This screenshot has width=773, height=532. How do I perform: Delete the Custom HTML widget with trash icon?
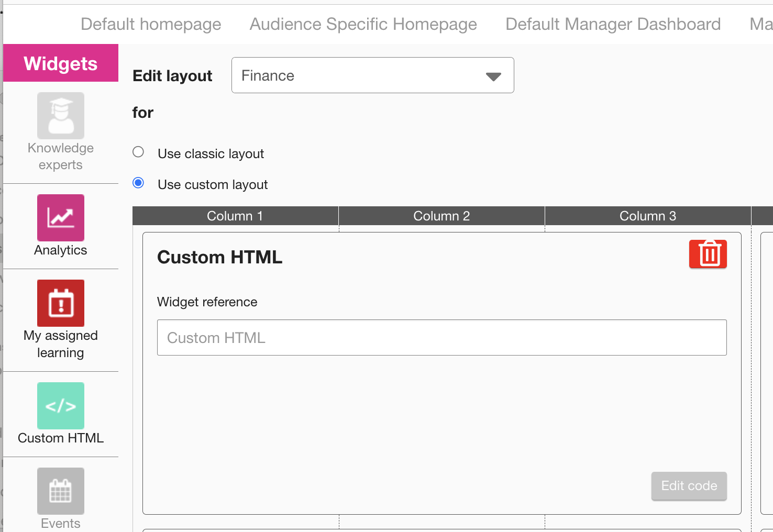point(708,254)
